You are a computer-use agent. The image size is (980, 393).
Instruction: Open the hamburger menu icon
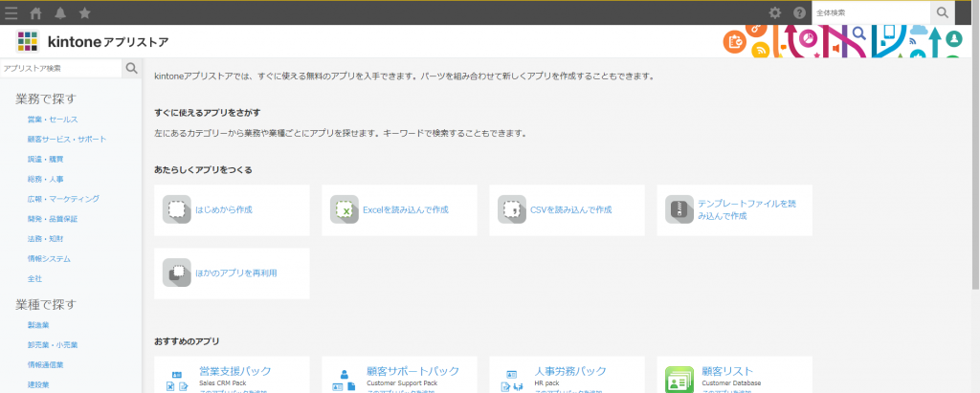11,12
